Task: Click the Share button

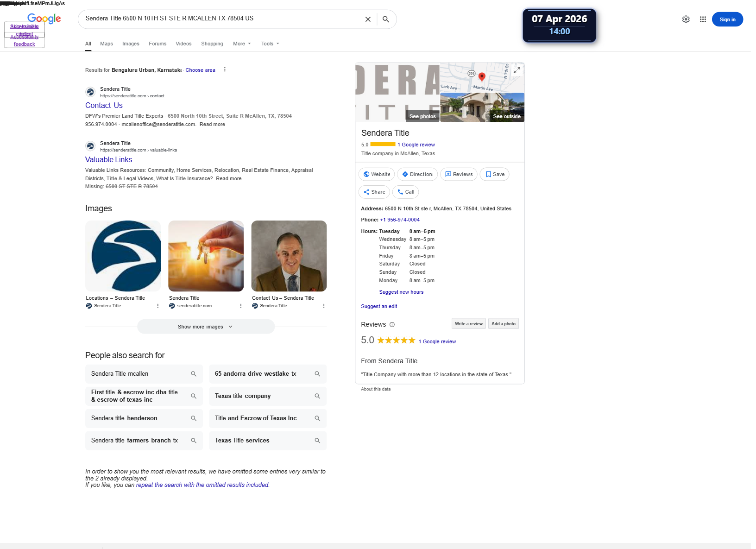Action: coord(374,192)
